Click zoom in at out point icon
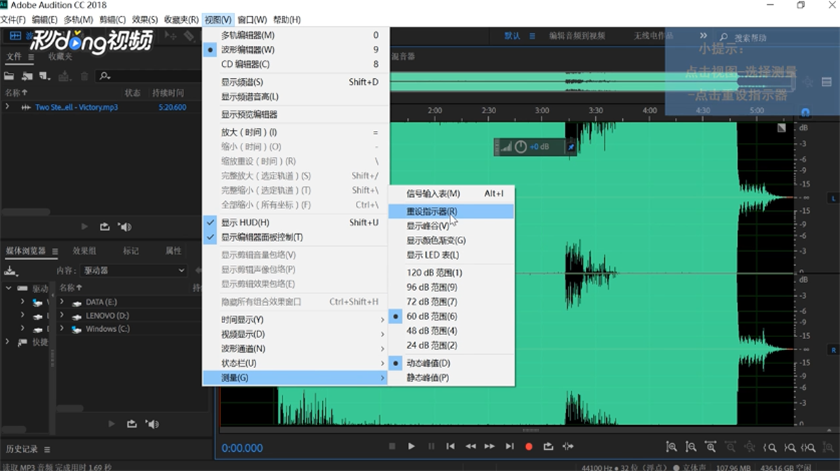Image resolution: width=840 pixels, height=471 pixels. (x=790, y=447)
